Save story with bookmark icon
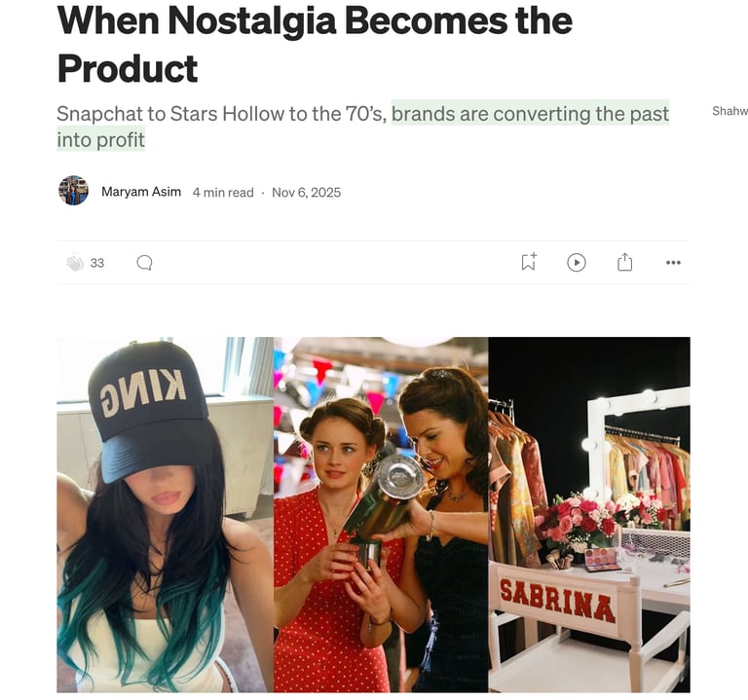 tap(529, 262)
